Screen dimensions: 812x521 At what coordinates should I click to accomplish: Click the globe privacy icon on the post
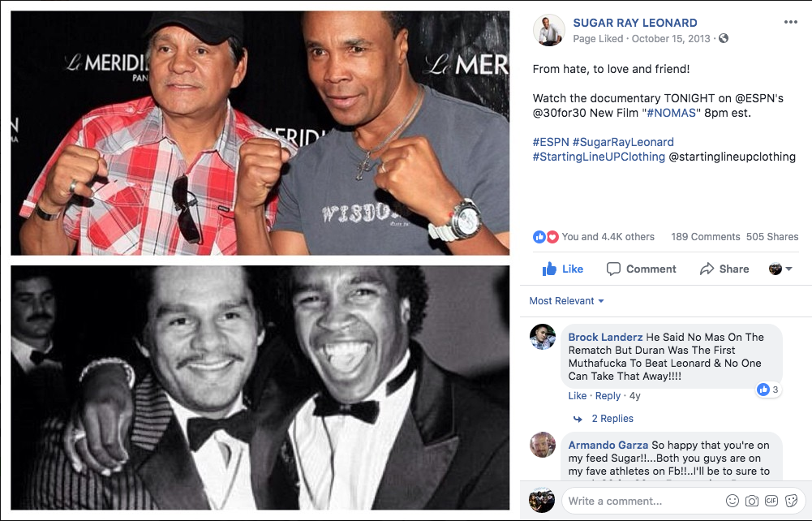724,37
